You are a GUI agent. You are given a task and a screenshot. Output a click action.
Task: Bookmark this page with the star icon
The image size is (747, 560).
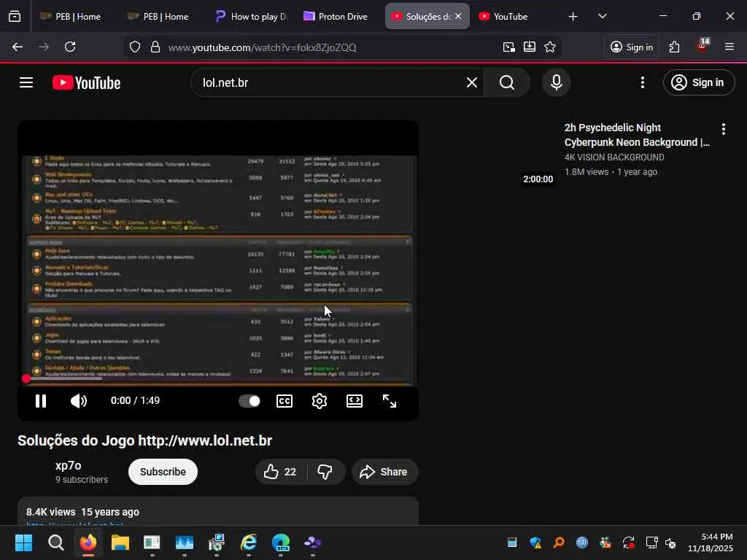[550, 47]
